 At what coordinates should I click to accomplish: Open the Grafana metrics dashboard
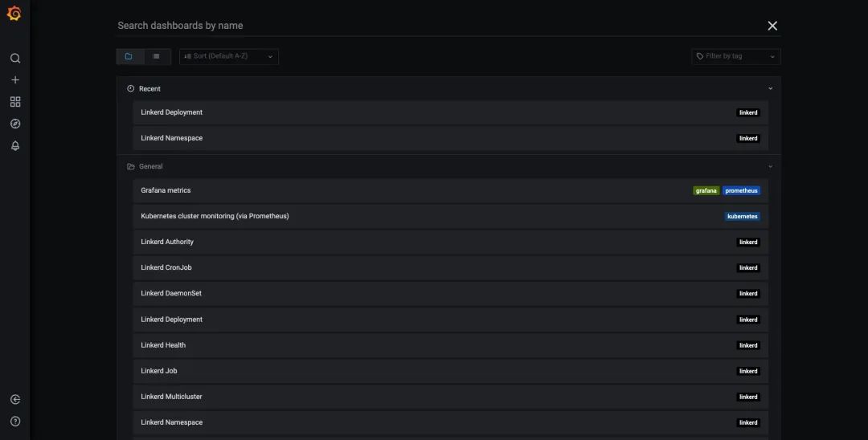point(451,190)
